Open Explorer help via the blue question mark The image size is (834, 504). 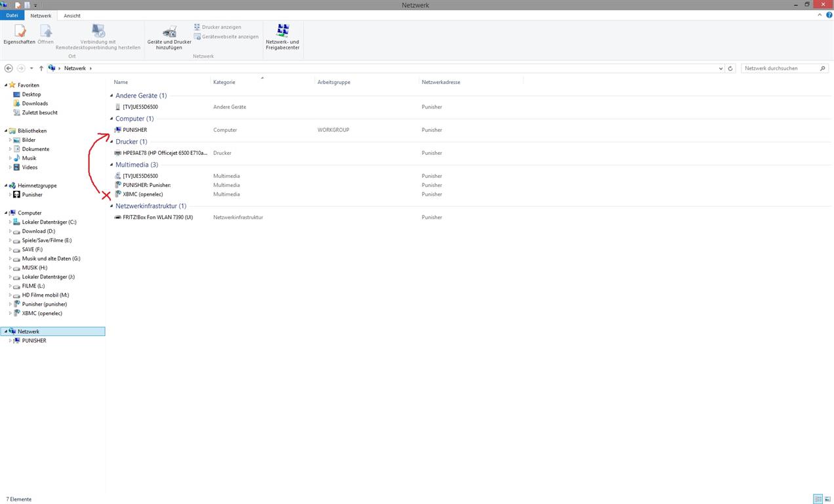tap(829, 15)
